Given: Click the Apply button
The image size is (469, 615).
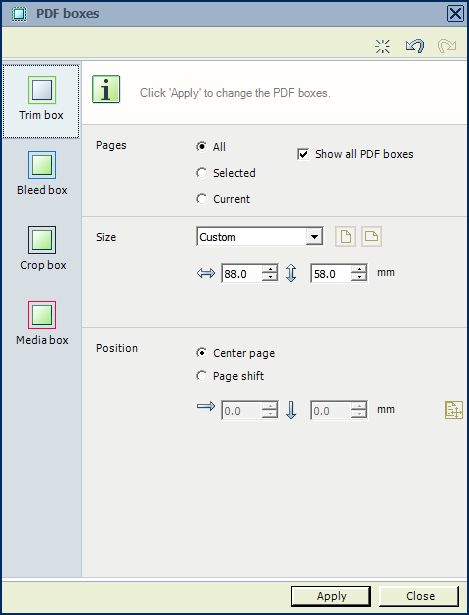Looking at the screenshot, I should click(331, 596).
